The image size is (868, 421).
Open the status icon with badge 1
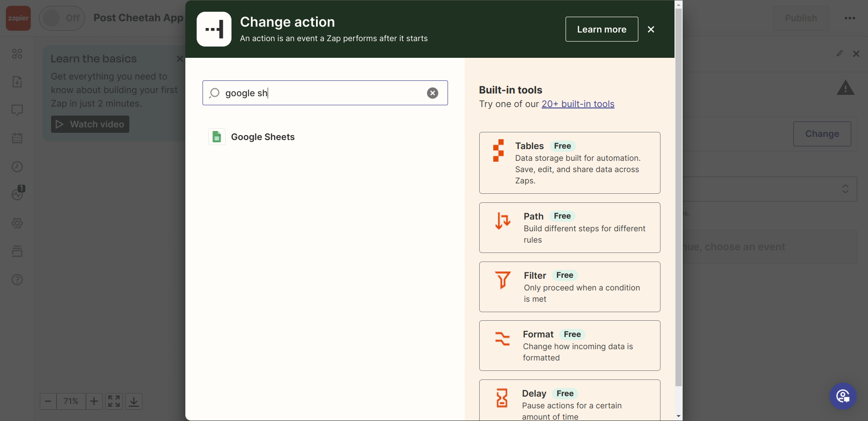[18, 193]
